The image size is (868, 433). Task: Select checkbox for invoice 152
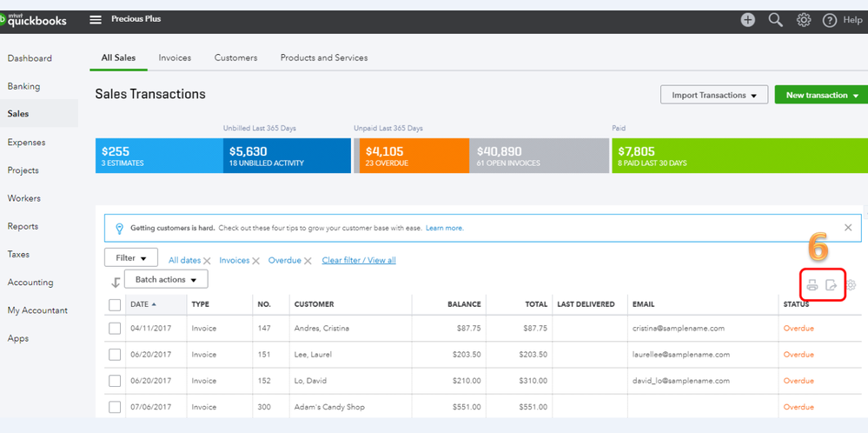pyautogui.click(x=115, y=381)
